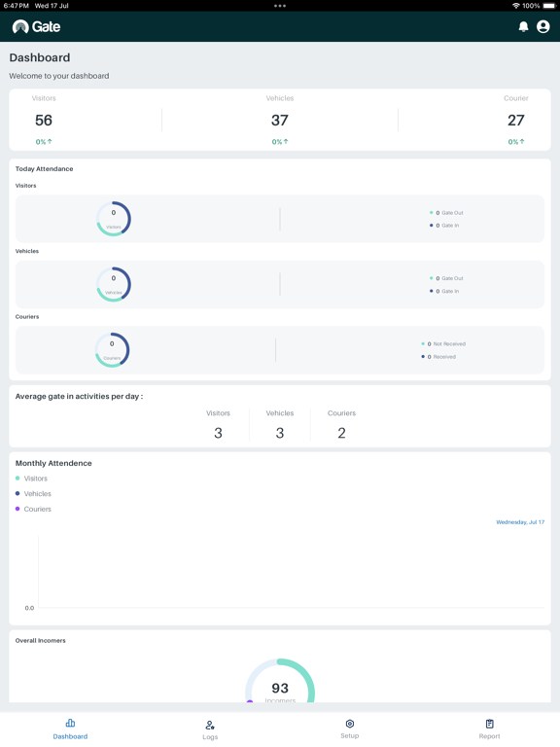This screenshot has width=560, height=747.
Task: Click the Vehicles attendance donut chart
Action: [114, 284]
